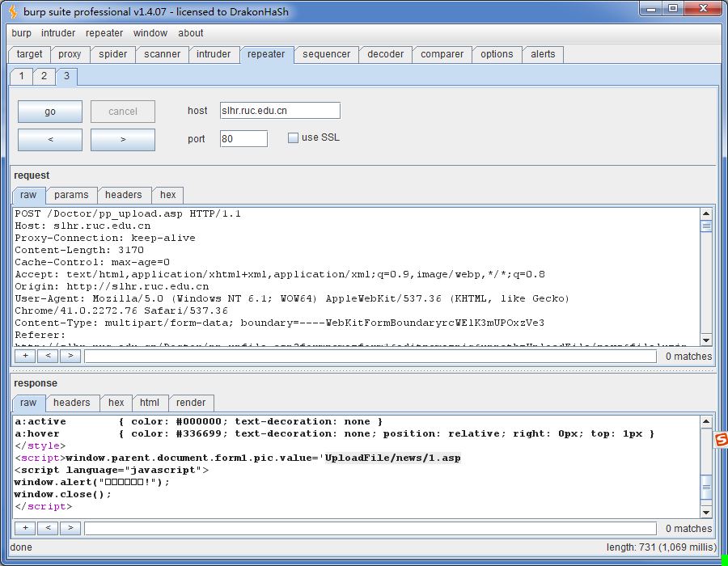This screenshot has width=728, height=566.
Task: Click the response scrollbar thumb
Action: (706, 487)
